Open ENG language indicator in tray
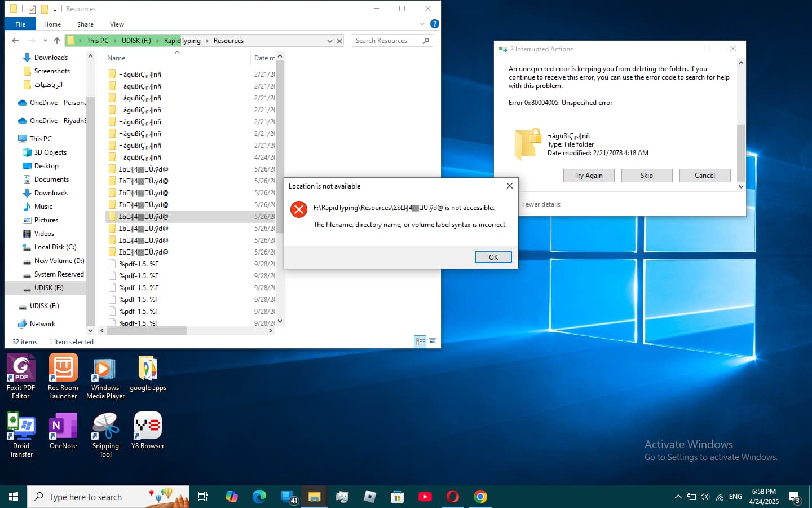The height and width of the screenshot is (508, 812). point(735,497)
